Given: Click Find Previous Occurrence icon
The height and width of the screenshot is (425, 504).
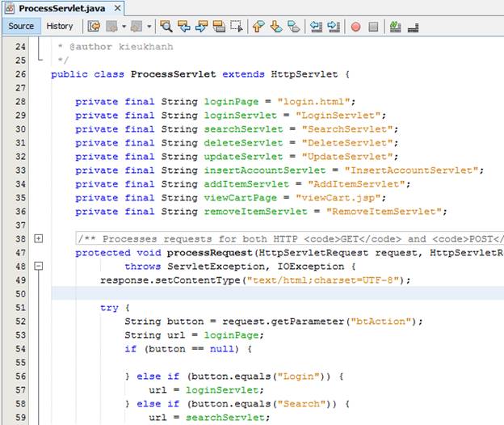Looking at the screenshot, I should (184, 27).
